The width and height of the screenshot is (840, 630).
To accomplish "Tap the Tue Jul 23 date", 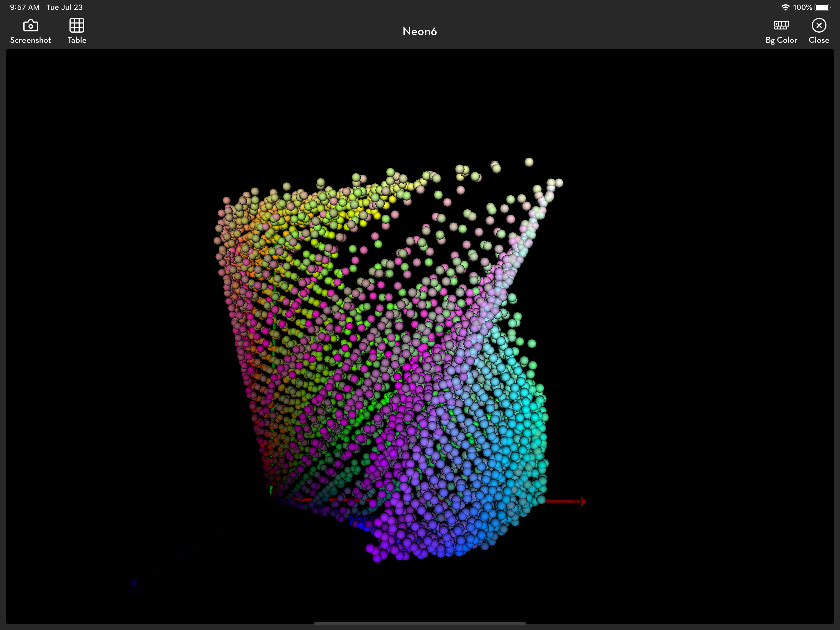I will pyautogui.click(x=64, y=7).
